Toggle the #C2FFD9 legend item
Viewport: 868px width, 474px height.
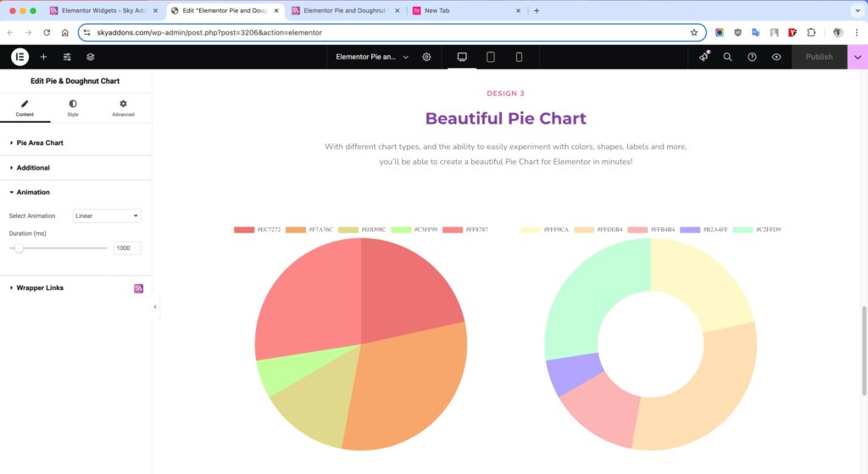(x=757, y=230)
